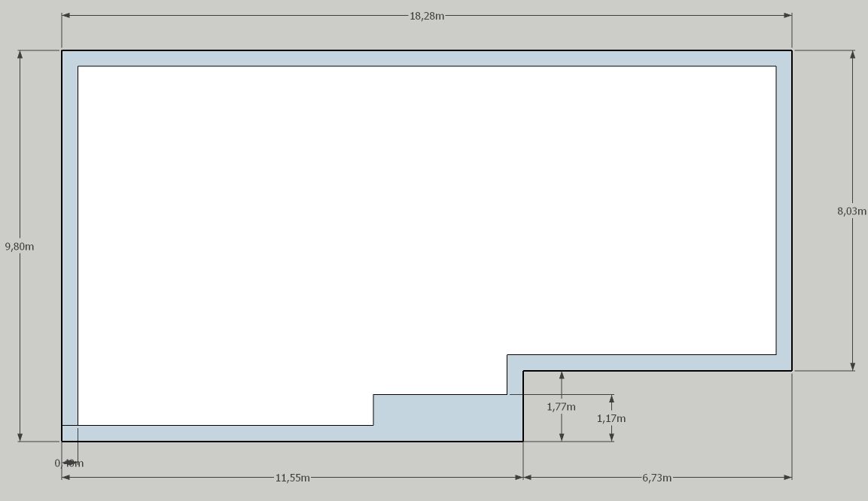Select the 6,73m bottom dimension label
This screenshot has height=501, width=868.
[657, 478]
